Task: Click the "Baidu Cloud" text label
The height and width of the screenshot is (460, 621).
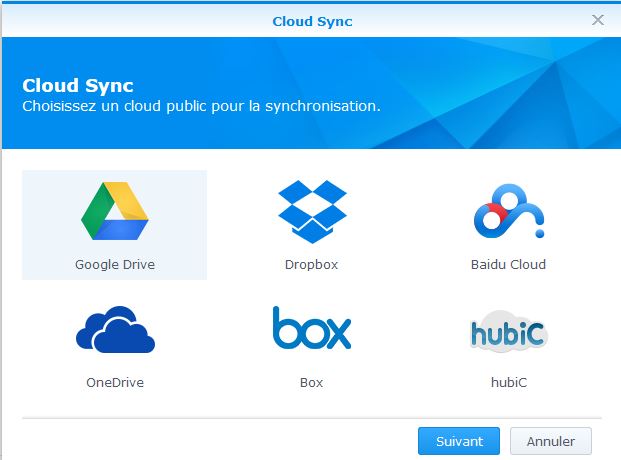Action: (507, 265)
